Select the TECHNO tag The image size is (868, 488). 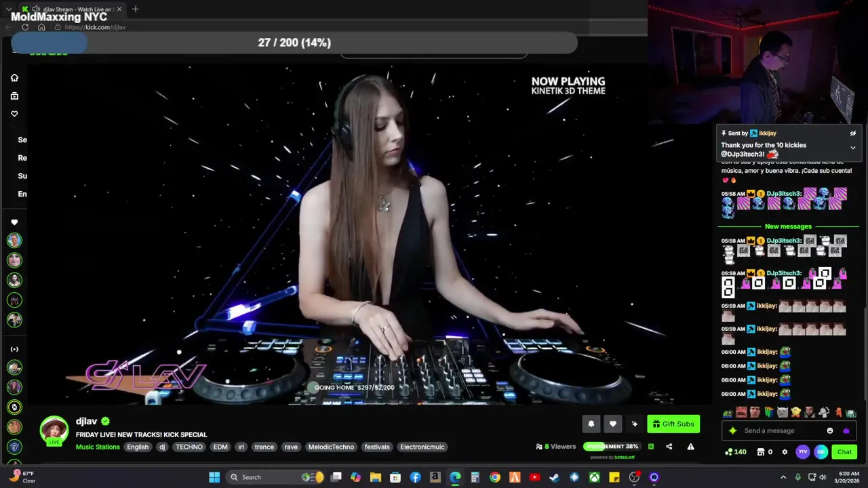coord(189,447)
